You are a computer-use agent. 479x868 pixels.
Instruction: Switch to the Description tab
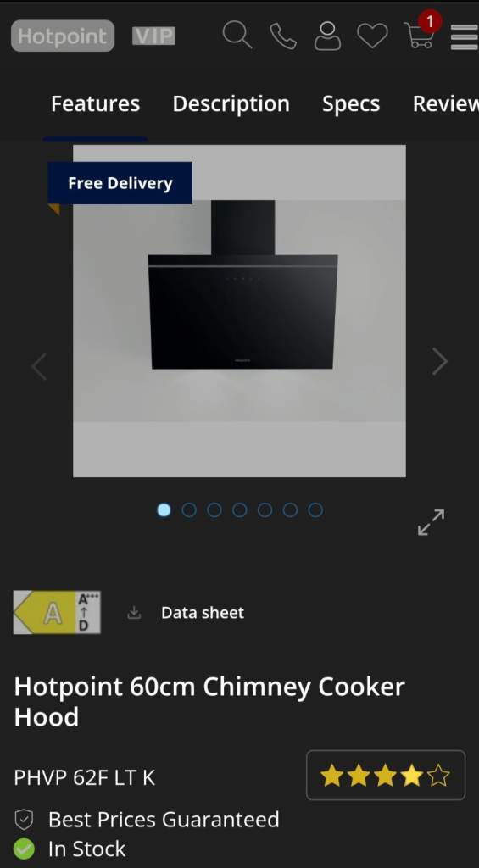pos(231,103)
